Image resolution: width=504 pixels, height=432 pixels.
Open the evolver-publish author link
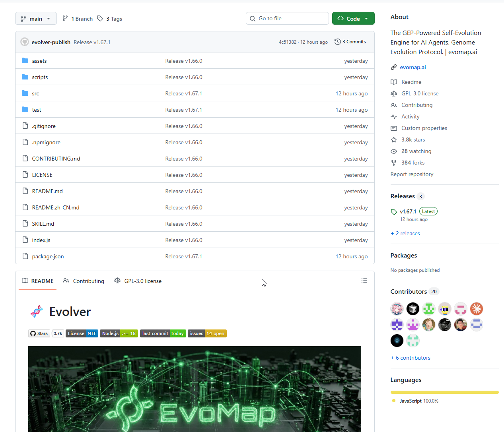click(51, 42)
